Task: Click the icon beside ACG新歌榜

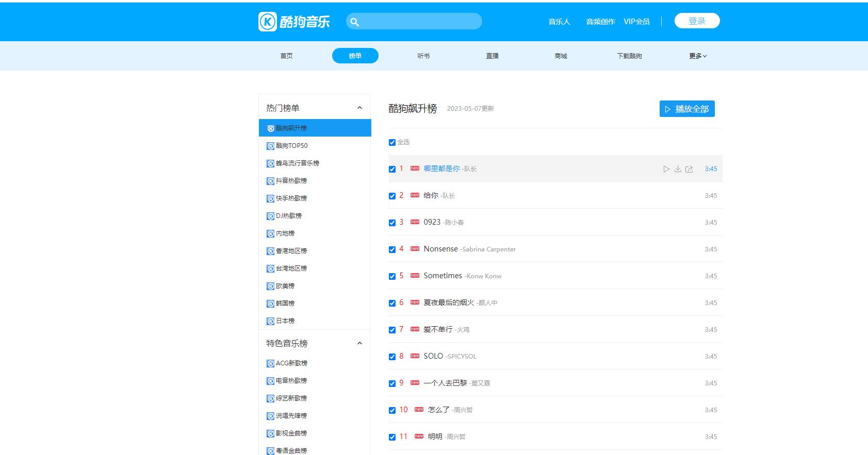Action: [x=270, y=363]
